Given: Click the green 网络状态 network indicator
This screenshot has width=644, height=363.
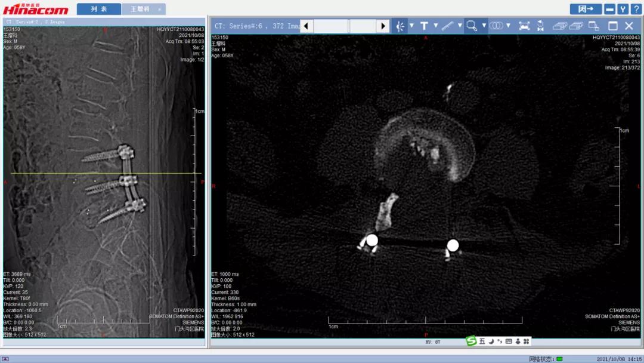Looking at the screenshot, I should (x=559, y=359).
